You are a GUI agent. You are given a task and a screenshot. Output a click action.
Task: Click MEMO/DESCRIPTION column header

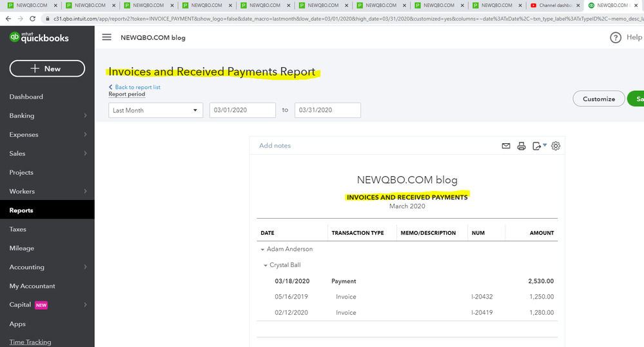point(428,233)
